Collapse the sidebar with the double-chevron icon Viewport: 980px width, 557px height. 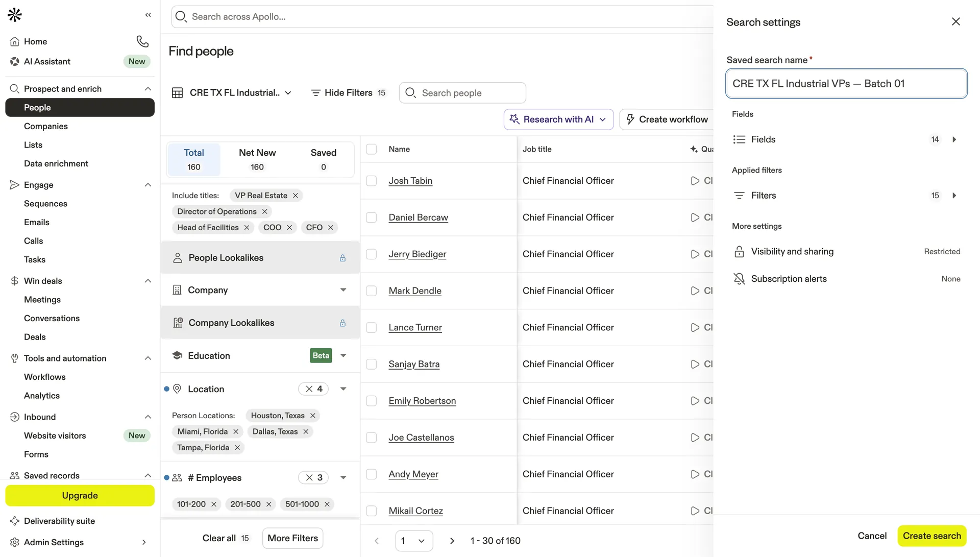click(x=148, y=15)
